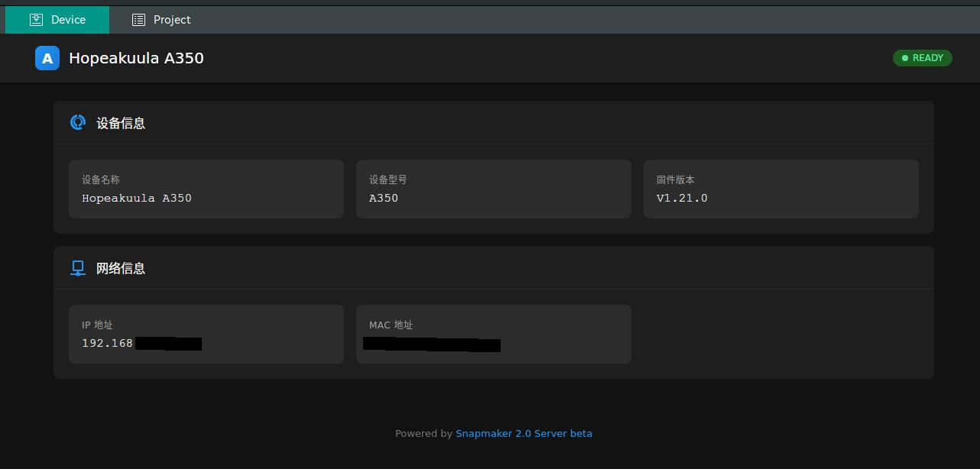Click the blue A device avatar icon
This screenshot has width=980, height=469.
(47, 58)
